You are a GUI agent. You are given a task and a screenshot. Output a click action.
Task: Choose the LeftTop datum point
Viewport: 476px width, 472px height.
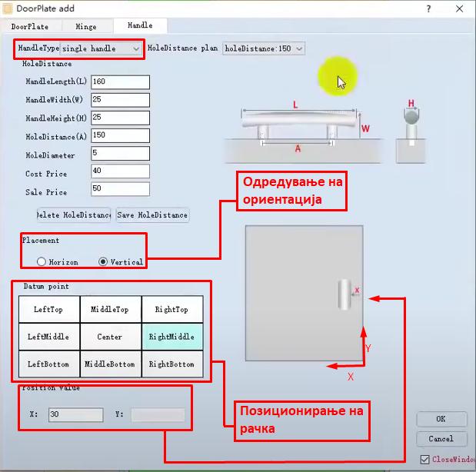point(49,309)
